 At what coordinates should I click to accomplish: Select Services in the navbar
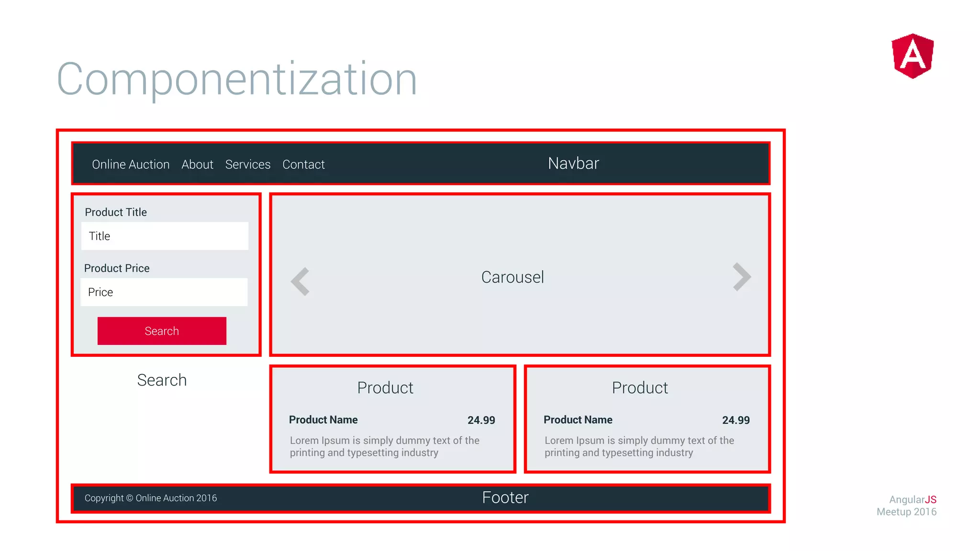(248, 164)
